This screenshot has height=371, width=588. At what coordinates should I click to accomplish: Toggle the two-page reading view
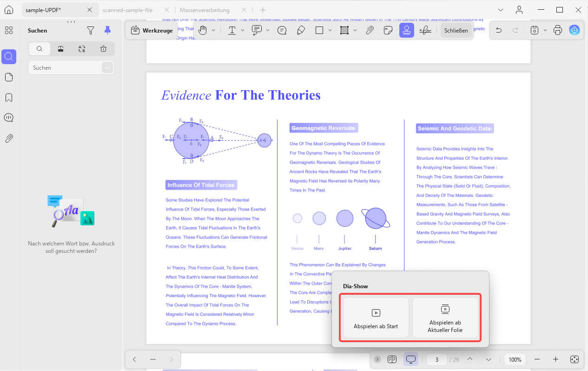(x=392, y=359)
